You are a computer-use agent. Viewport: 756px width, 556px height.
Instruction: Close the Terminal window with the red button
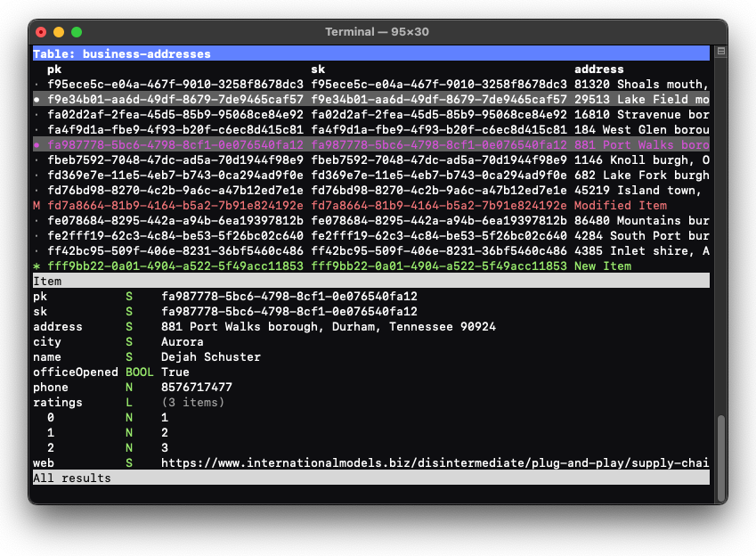point(42,32)
